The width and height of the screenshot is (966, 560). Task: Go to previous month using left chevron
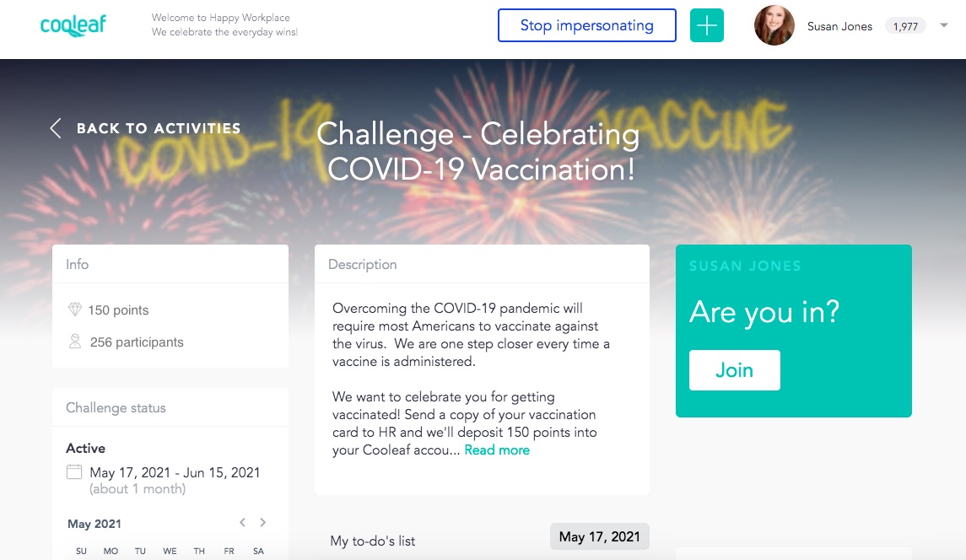pyautogui.click(x=242, y=522)
